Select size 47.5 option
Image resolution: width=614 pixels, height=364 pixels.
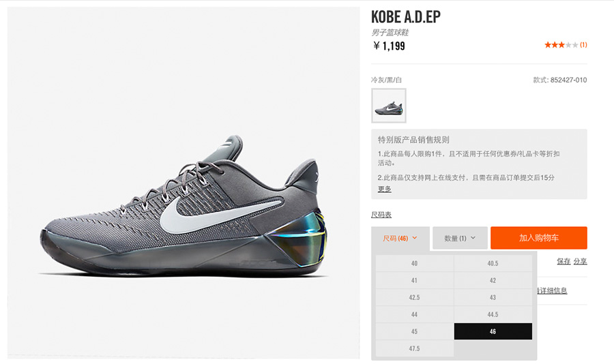click(x=415, y=348)
